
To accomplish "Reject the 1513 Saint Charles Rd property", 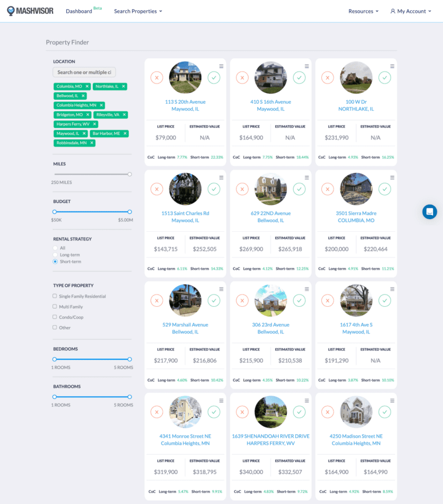I will pyautogui.click(x=157, y=189).
